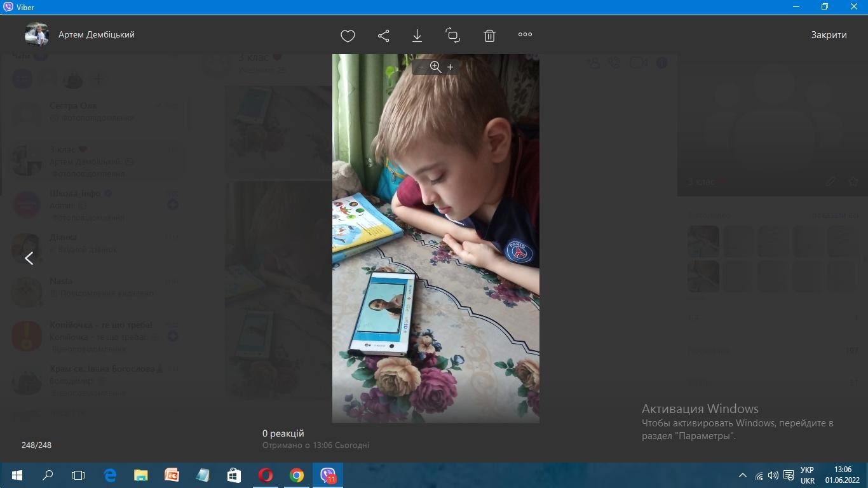Image resolution: width=868 pixels, height=488 pixels.
Task: Open PowerPoint from the taskbar
Action: coord(172,475)
